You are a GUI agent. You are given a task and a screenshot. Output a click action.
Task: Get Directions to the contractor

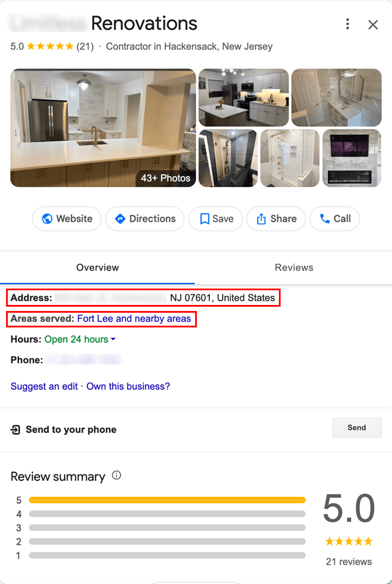tap(145, 219)
